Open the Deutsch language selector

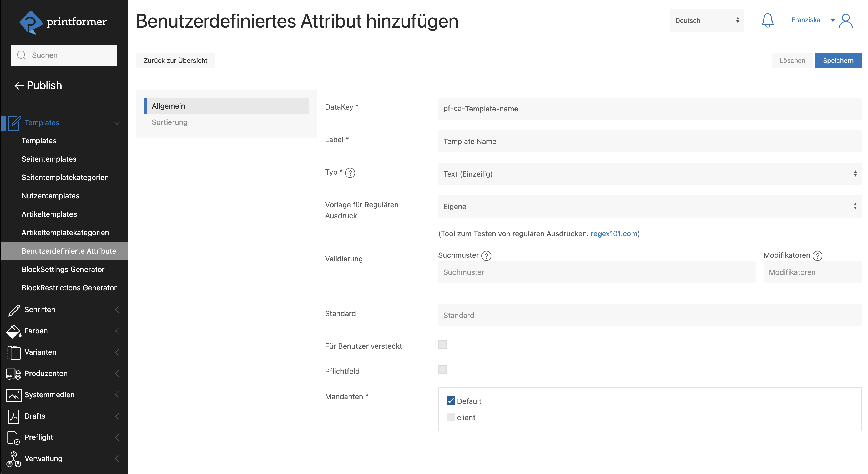click(x=706, y=20)
